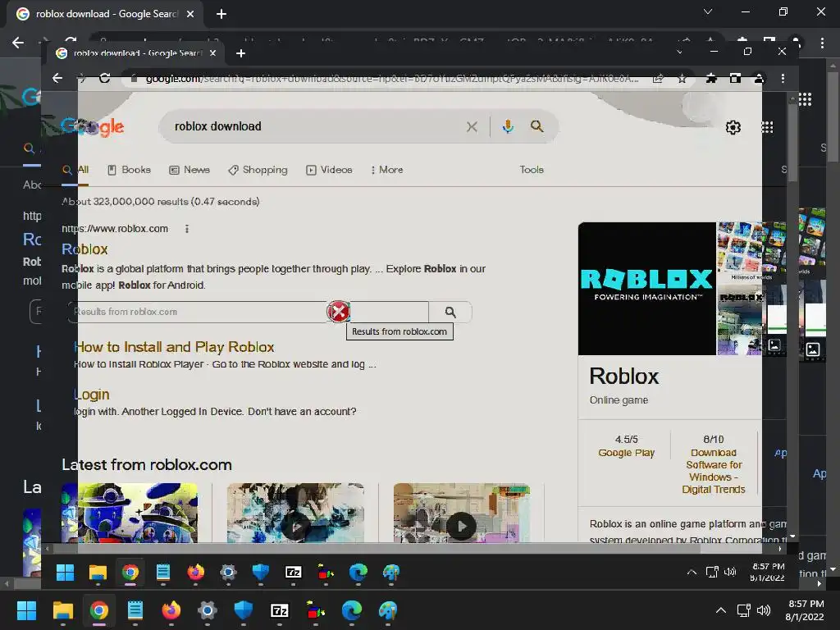Screen dimensions: 840x630
Task: Open Microsoft Edge from the bottom Windows taskbar
Action: (351, 610)
